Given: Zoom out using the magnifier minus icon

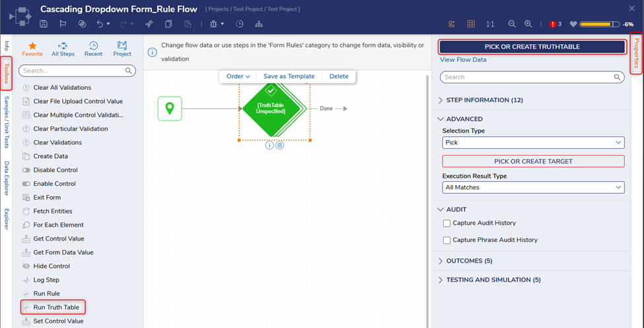Looking at the screenshot, I should point(512,24).
